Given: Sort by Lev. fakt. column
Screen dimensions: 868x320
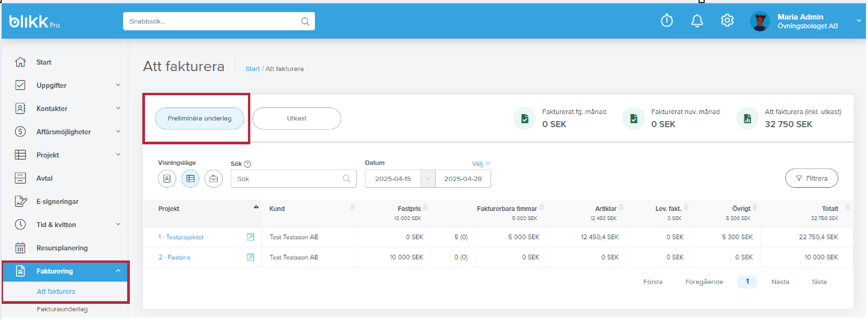Looking at the screenshot, I should 686,207.
